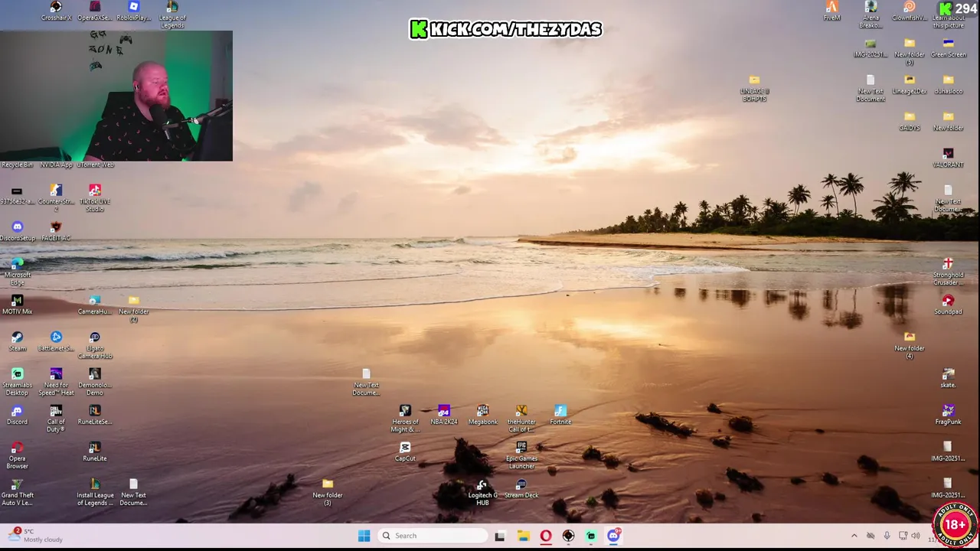The width and height of the screenshot is (980, 551).
Task: Open the weather widget showing Mostly cloudy
Action: point(35,535)
